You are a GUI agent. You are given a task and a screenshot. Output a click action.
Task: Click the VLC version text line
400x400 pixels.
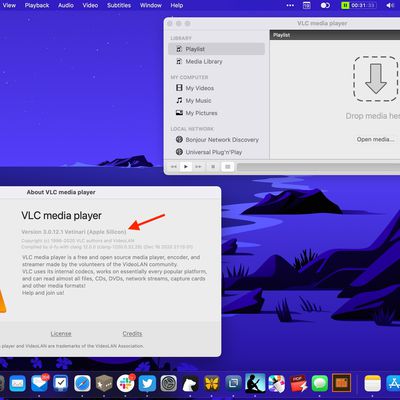(74, 232)
